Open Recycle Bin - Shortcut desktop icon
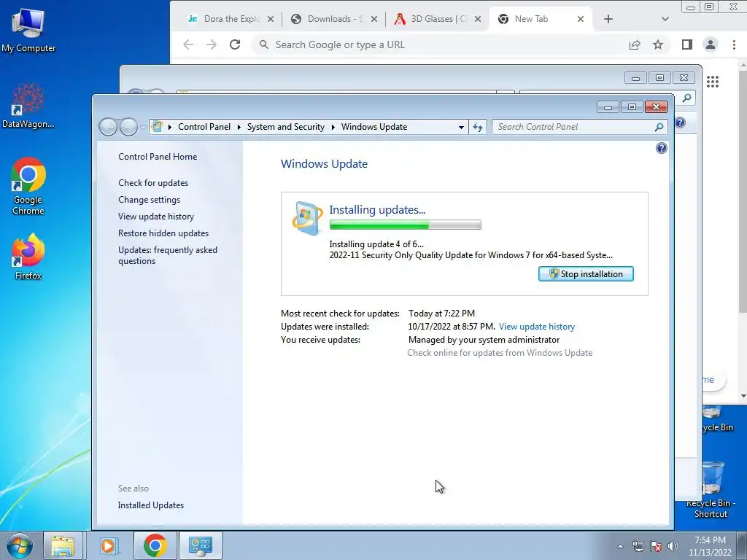This screenshot has height=560, width=747. coord(711,490)
